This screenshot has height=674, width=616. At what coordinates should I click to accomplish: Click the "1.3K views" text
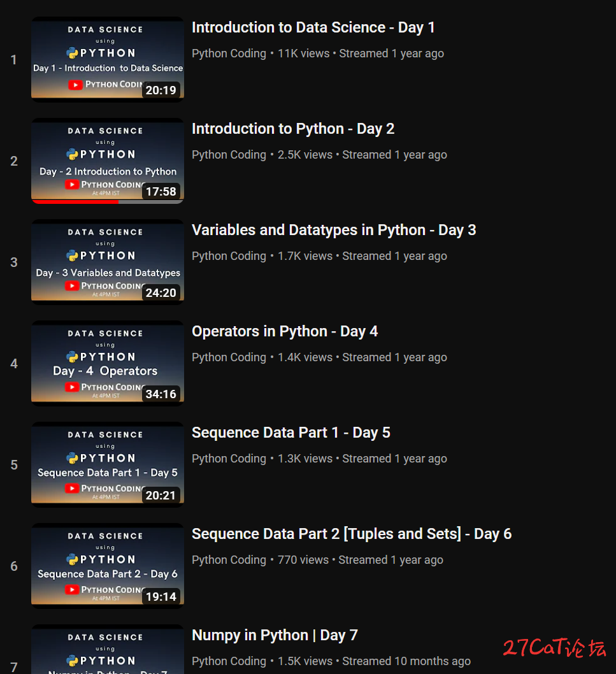point(305,459)
